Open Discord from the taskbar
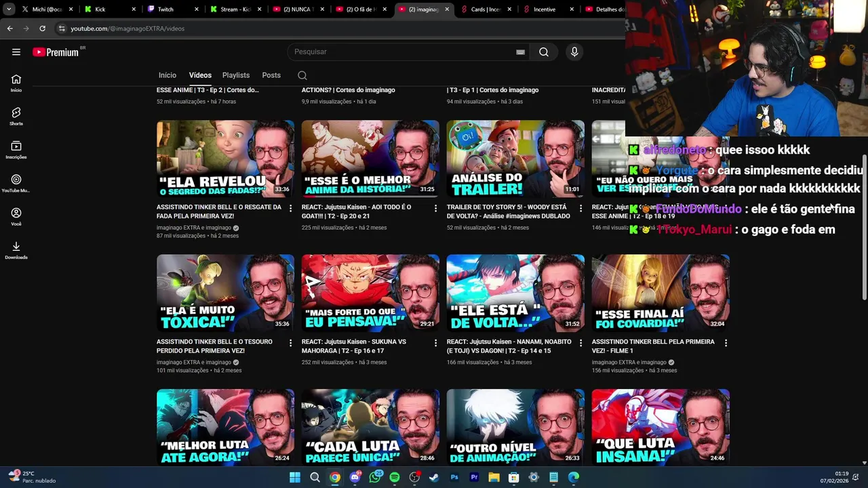The width and height of the screenshot is (868, 488). pos(355,477)
